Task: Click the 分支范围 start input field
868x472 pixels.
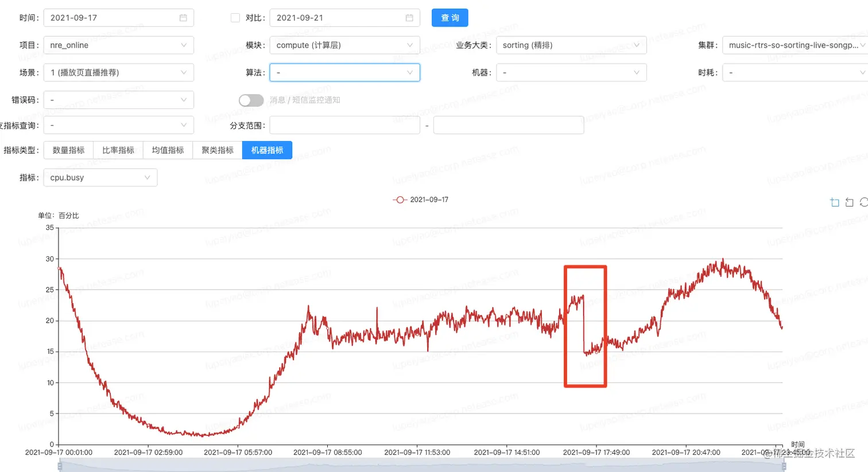Action: pos(344,125)
